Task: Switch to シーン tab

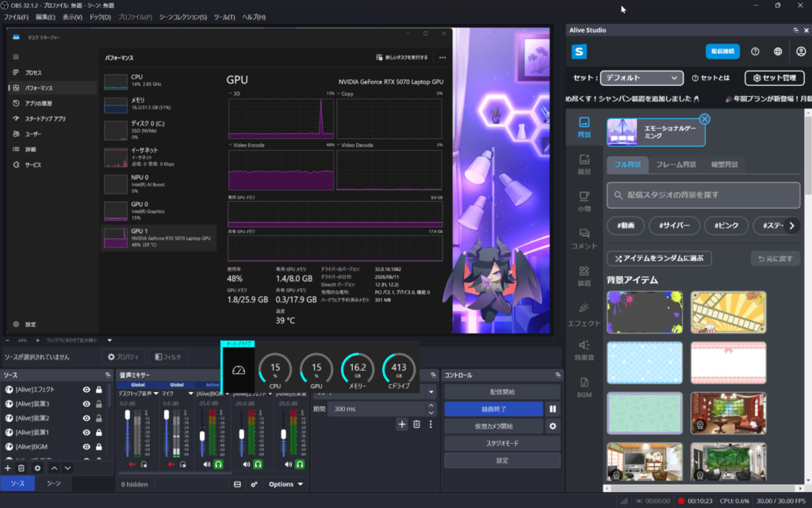Action: [x=54, y=483]
